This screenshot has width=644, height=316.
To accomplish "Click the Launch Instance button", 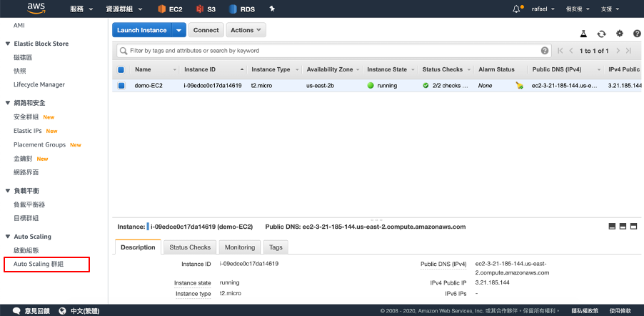I will [x=142, y=30].
